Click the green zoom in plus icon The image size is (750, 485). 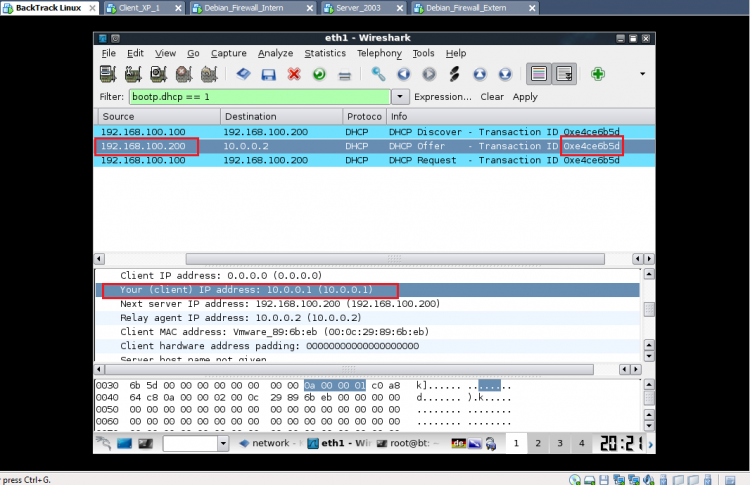(x=598, y=74)
